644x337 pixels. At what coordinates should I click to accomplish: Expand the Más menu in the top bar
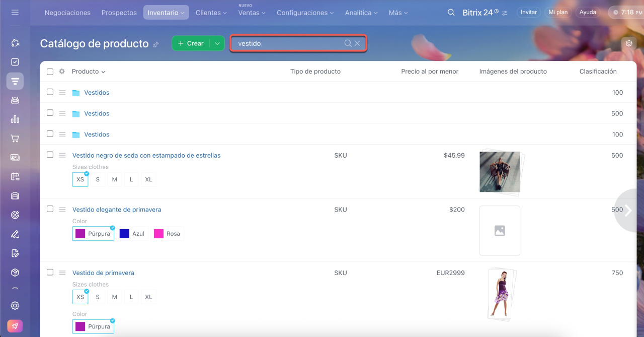coord(398,13)
